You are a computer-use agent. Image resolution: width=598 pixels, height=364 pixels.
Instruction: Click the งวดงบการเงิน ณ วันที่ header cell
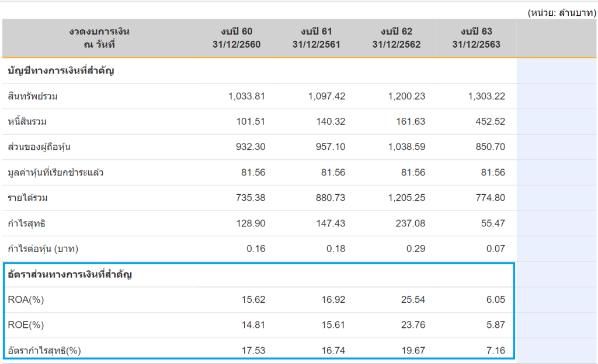click(99, 38)
